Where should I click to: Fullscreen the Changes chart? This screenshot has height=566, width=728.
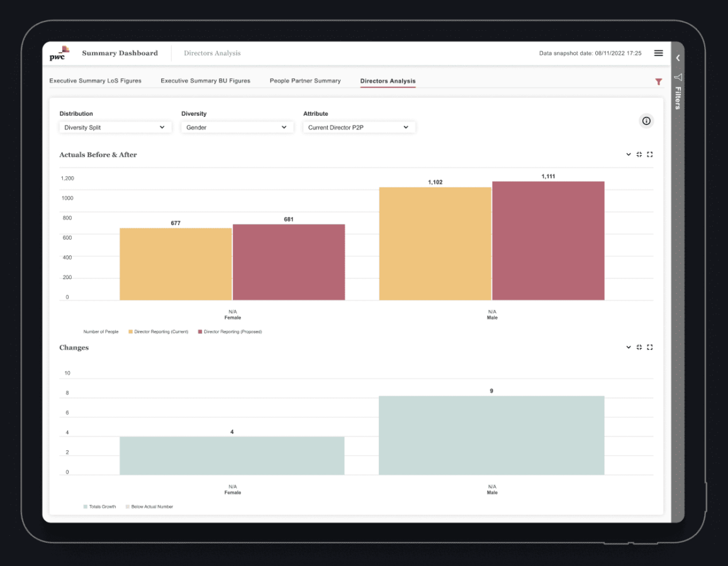(650, 347)
